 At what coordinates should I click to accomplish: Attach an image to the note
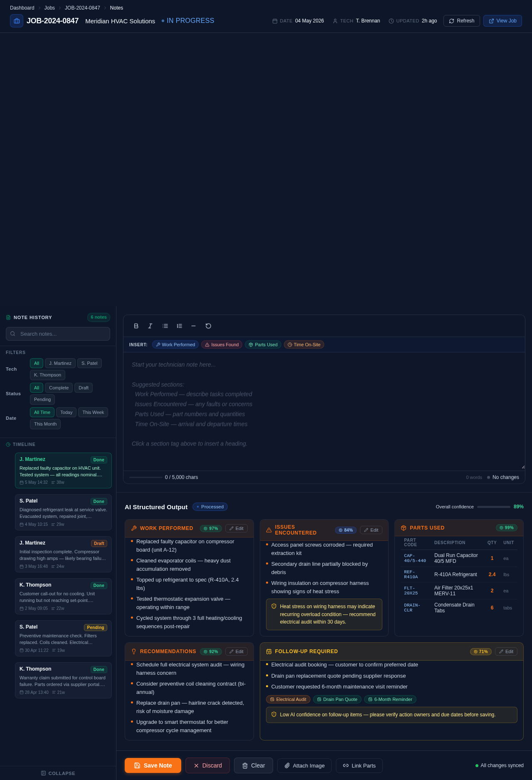[304, 765]
